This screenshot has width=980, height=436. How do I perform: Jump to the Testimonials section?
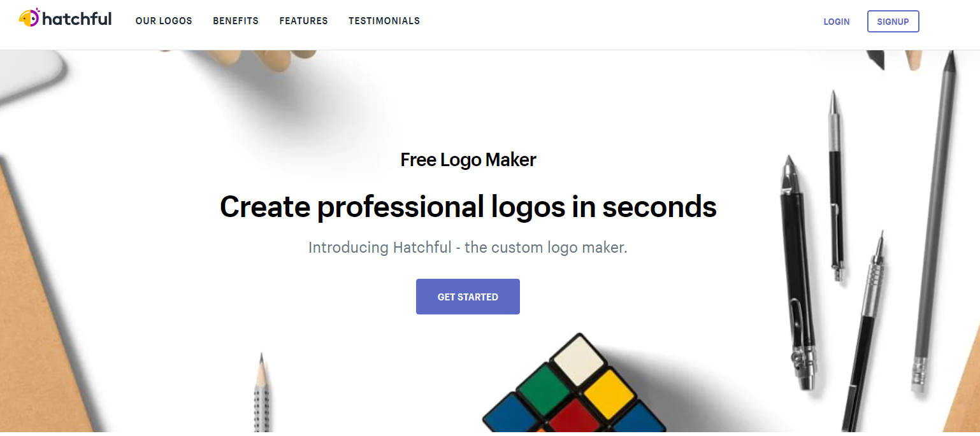[384, 21]
